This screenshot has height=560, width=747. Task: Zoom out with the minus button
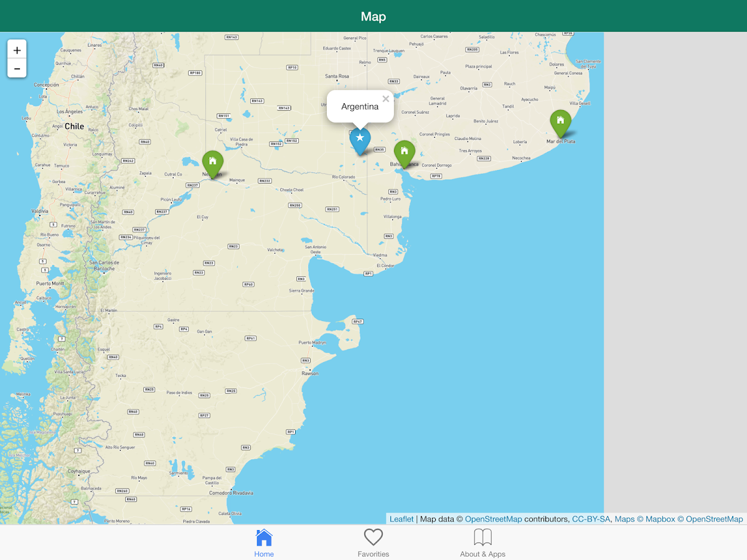(17, 68)
